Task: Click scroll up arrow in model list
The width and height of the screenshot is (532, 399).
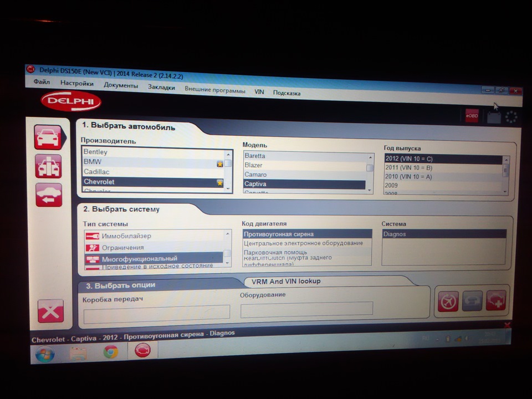Action: click(370, 158)
